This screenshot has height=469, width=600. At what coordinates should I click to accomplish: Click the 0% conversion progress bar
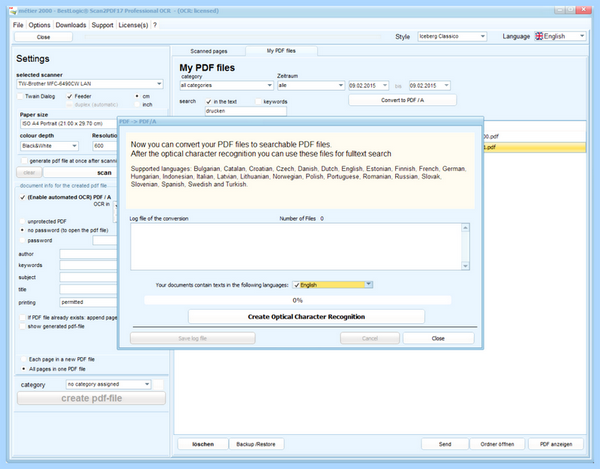(x=298, y=301)
